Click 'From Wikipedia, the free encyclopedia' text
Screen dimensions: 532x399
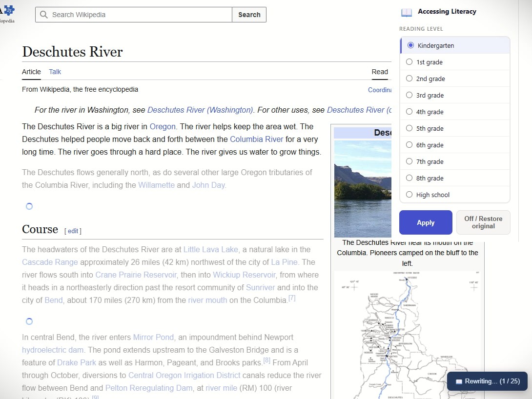coord(80,89)
